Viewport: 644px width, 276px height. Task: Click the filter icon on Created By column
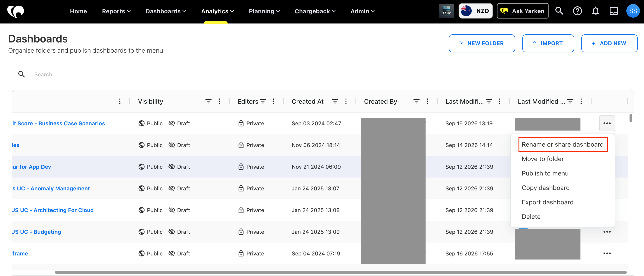pyautogui.click(x=416, y=101)
